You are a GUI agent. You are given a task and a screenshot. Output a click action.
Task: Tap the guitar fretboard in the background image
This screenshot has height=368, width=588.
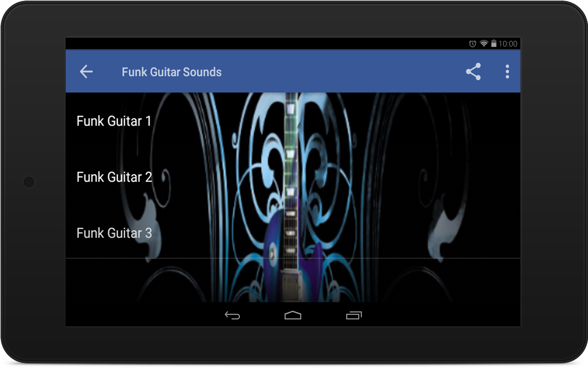coord(290,152)
